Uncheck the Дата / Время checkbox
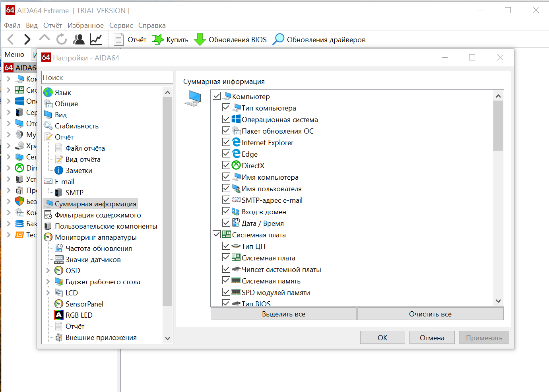549x392 pixels. coord(226,223)
